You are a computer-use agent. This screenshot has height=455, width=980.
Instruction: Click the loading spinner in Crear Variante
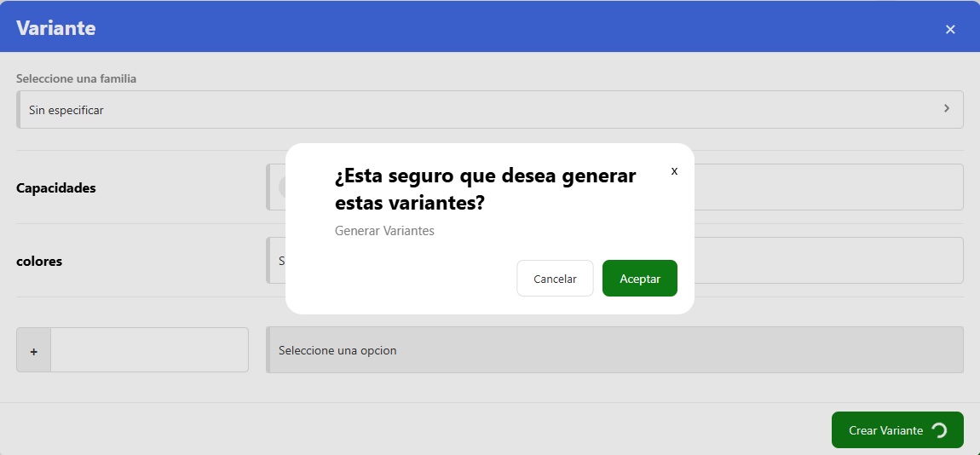click(x=939, y=430)
